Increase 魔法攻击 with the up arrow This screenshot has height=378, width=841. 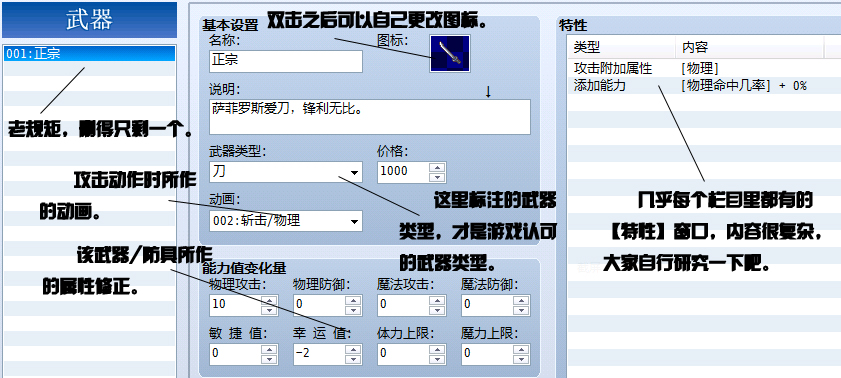coord(438,300)
